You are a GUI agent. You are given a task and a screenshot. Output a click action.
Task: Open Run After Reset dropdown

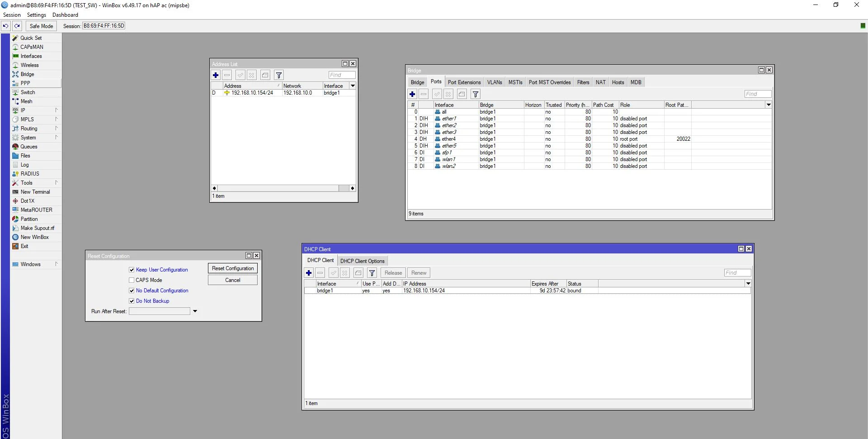pyautogui.click(x=195, y=311)
